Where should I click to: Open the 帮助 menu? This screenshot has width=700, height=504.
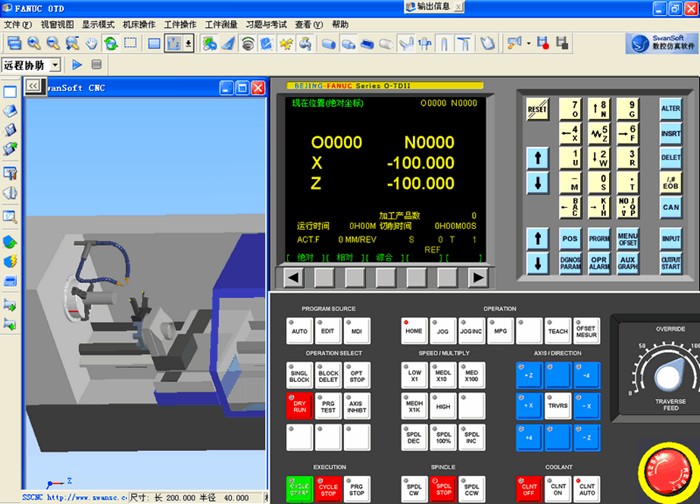(x=340, y=25)
